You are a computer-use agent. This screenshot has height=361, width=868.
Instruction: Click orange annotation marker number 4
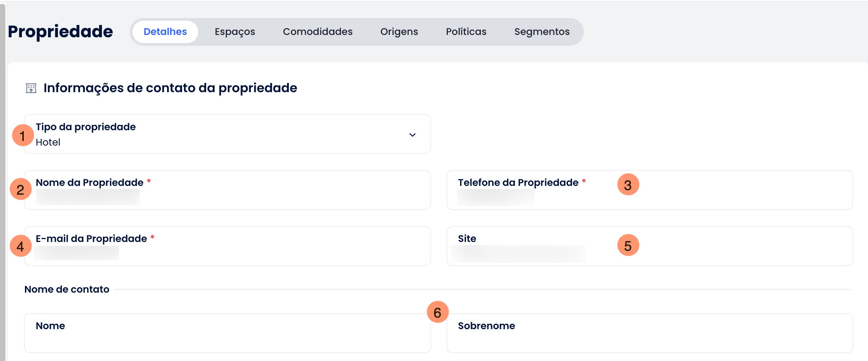coord(21,246)
